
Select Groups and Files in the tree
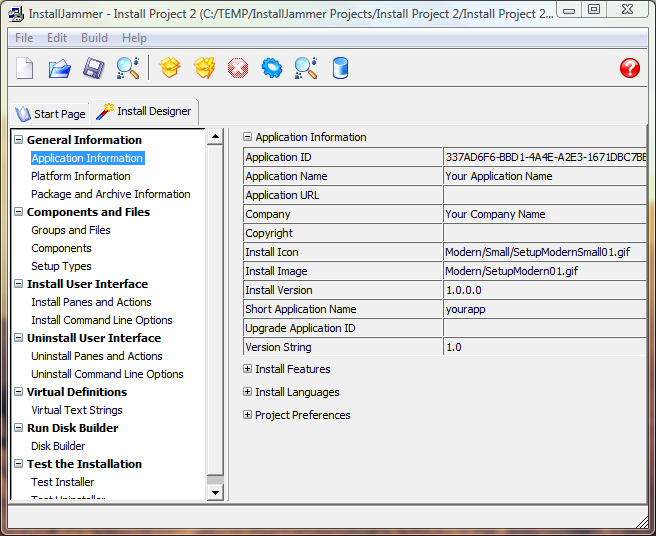pyautogui.click(x=71, y=230)
